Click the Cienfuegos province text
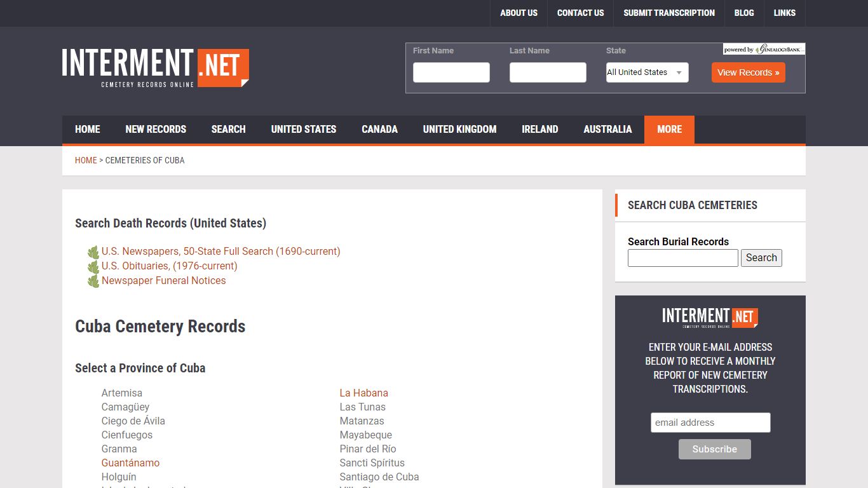 tap(127, 435)
